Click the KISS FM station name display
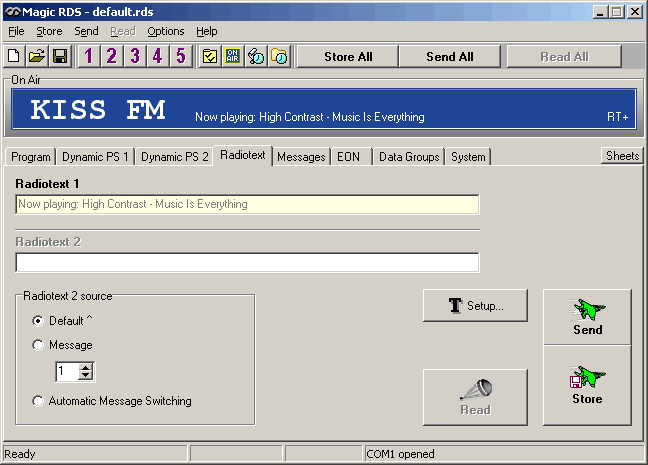 coord(98,110)
